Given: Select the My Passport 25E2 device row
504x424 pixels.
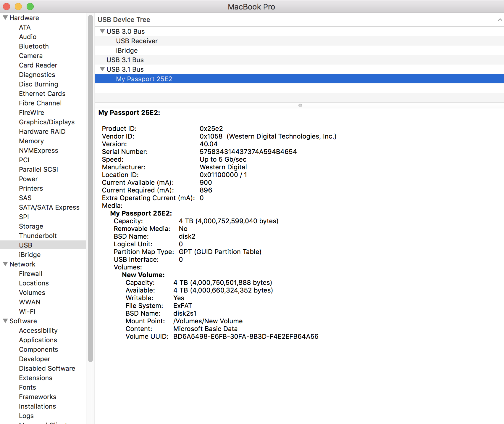Looking at the screenshot, I should coord(300,79).
